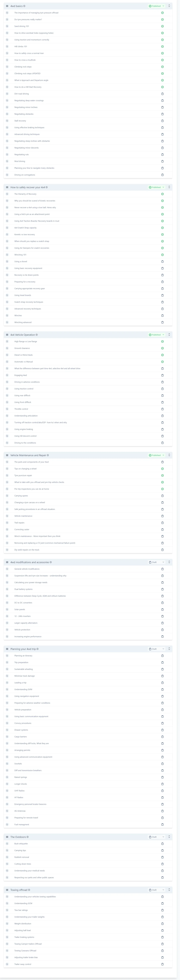Open Published dropdown for How to safely recover your 4x4
Viewport: 180px width, 980px height.
[x=156, y=187]
